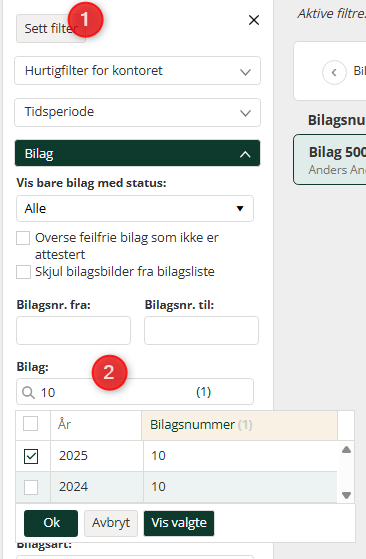Collapse the Bilag section with its up chevron
Image resolution: width=366 pixels, height=559 pixels.
pos(245,154)
